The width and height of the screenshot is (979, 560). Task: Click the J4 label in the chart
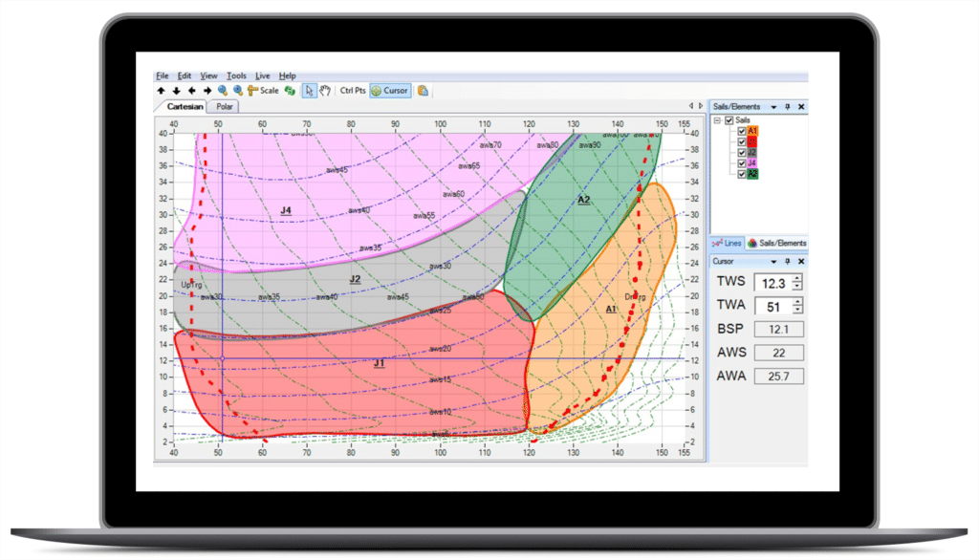(x=286, y=210)
